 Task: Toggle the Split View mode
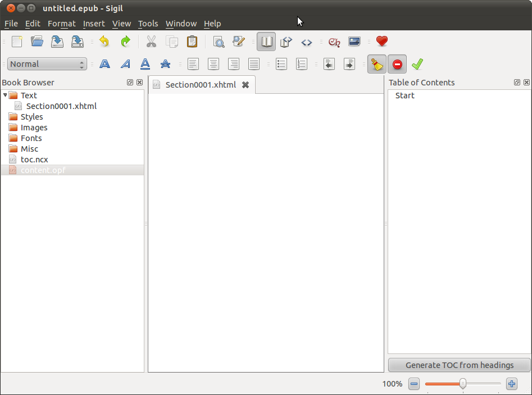click(287, 42)
